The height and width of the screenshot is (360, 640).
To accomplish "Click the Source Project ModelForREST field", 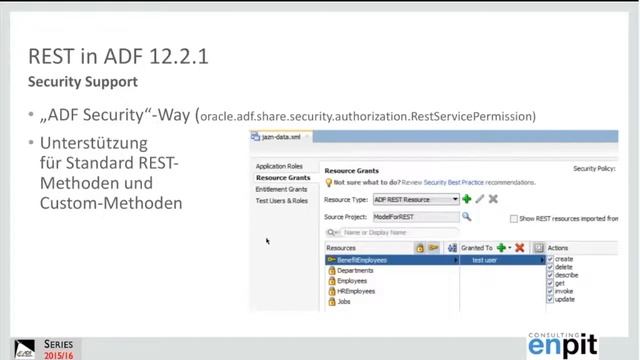I will coord(416,217).
